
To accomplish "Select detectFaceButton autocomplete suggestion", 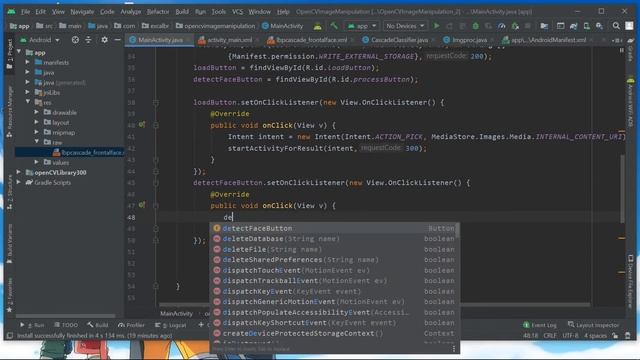I will 334,228.
